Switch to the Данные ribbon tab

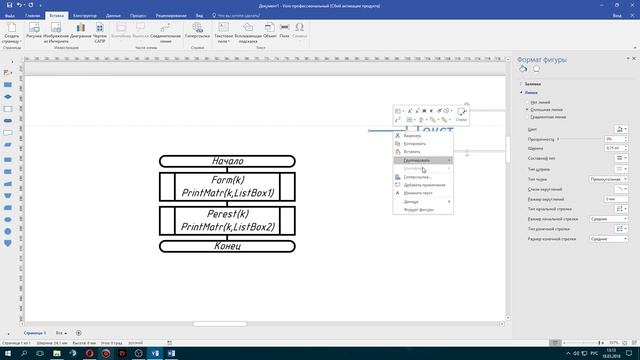tap(113, 16)
